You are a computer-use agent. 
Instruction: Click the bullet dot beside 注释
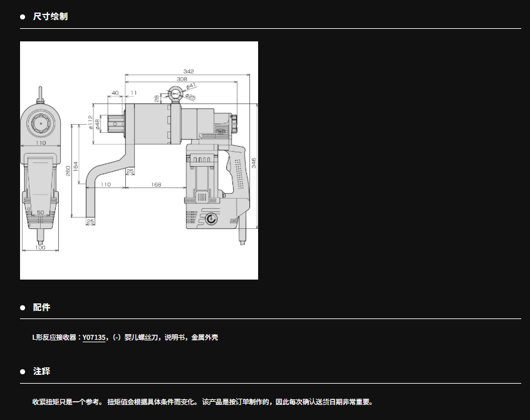23,372
